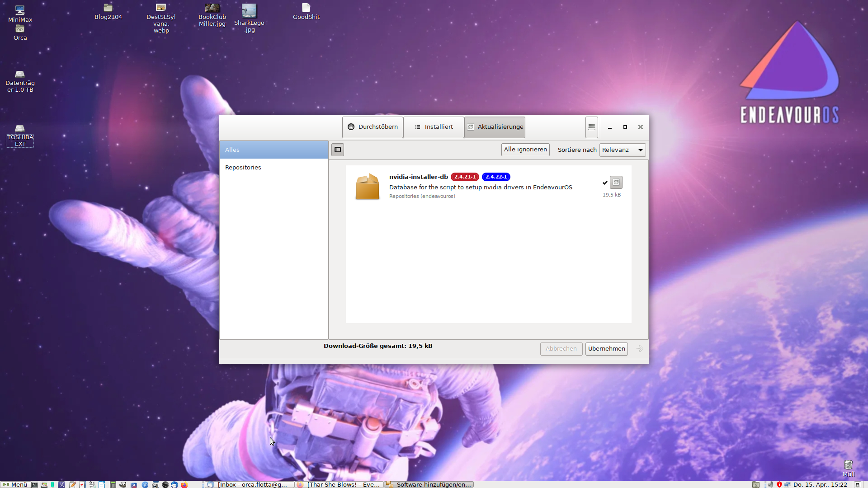Launch qBittorrent from the taskbar
The width and height of the screenshot is (868, 488).
click(145, 484)
